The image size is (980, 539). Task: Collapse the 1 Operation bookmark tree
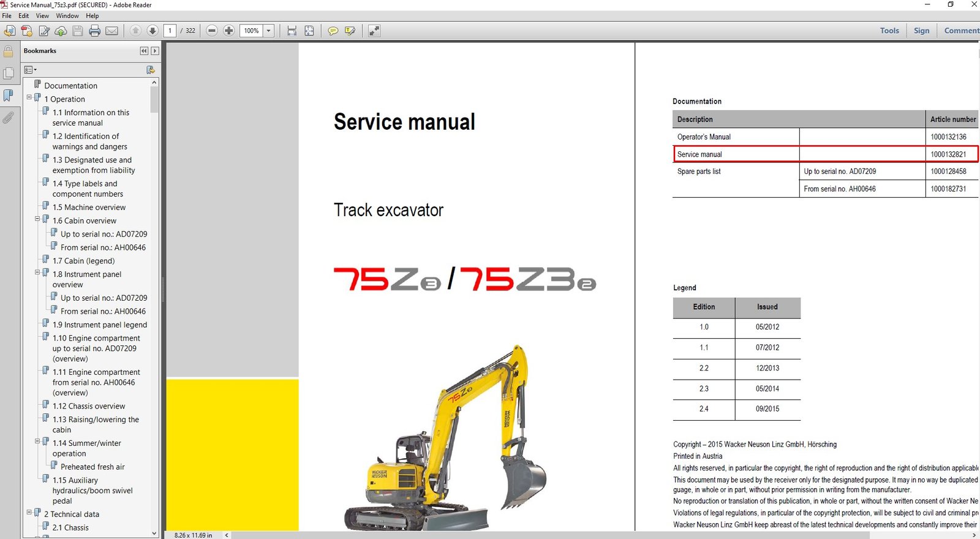pyautogui.click(x=29, y=97)
